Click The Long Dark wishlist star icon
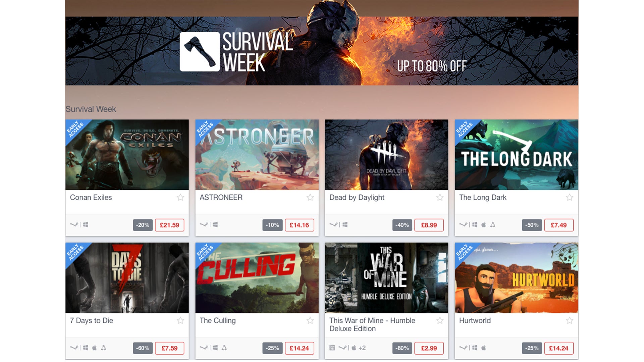Viewport: 644px width, 362px height. click(x=570, y=197)
